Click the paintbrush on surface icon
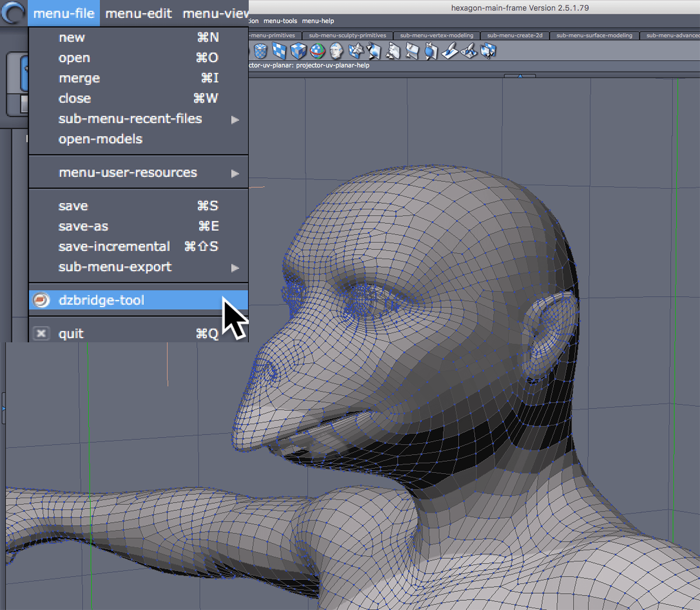This screenshot has width=700, height=610. point(450,51)
